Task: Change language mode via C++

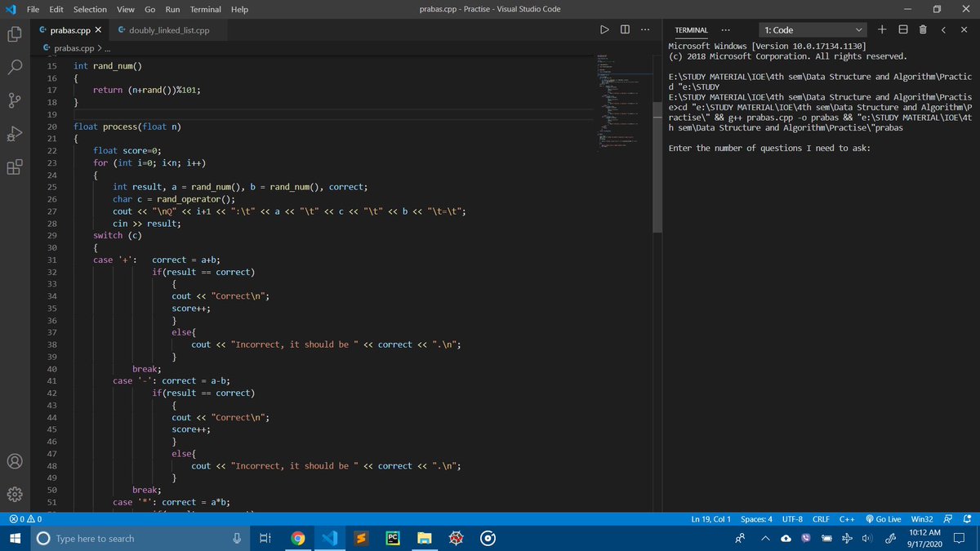Action: pos(847,519)
